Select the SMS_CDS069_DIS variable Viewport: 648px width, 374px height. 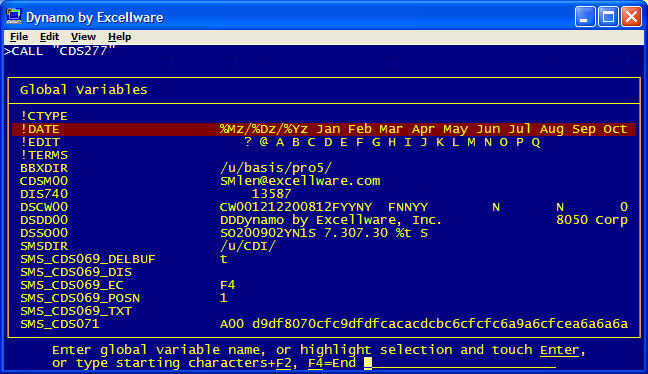click(76, 272)
